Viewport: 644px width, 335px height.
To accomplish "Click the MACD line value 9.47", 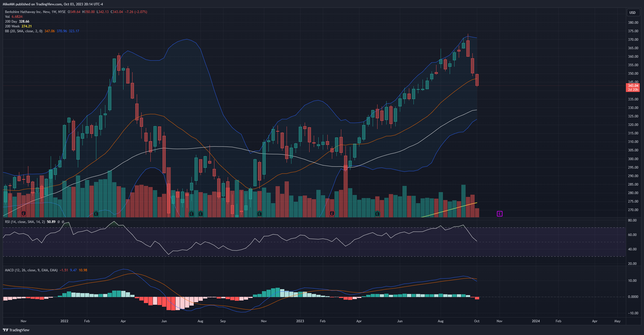I will point(73,270).
